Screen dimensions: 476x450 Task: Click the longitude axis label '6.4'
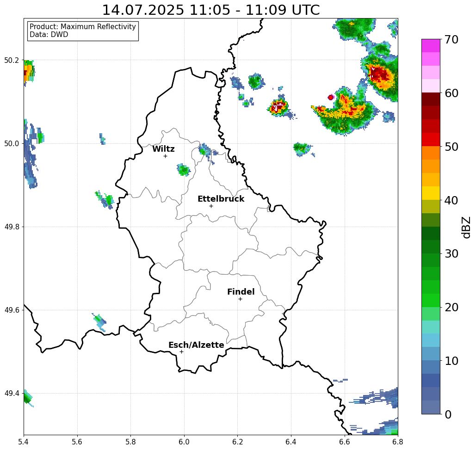291,442
